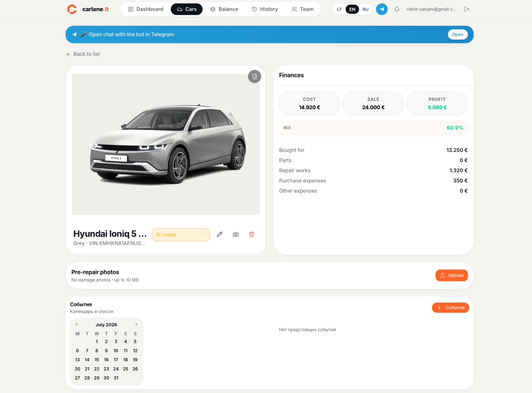Click the carlane.lt logo icon

pyautogui.click(x=72, y=9)
